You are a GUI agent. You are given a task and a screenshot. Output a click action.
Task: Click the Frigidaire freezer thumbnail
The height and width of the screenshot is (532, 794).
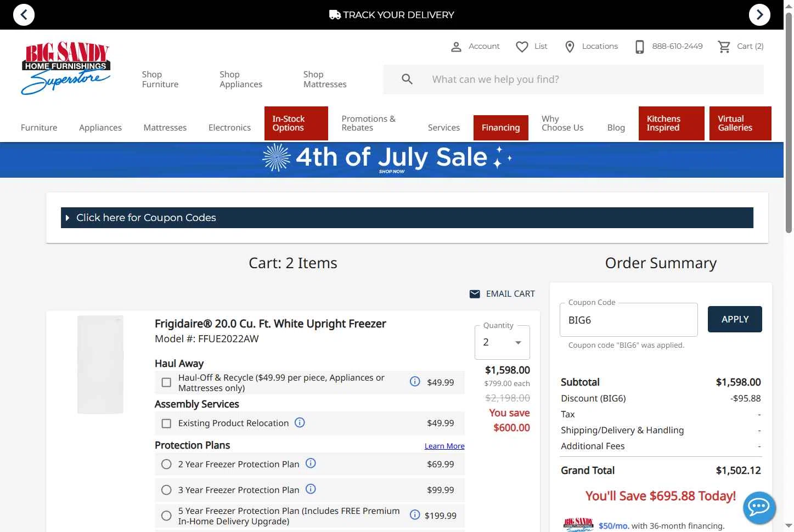(x=100, y=365)
